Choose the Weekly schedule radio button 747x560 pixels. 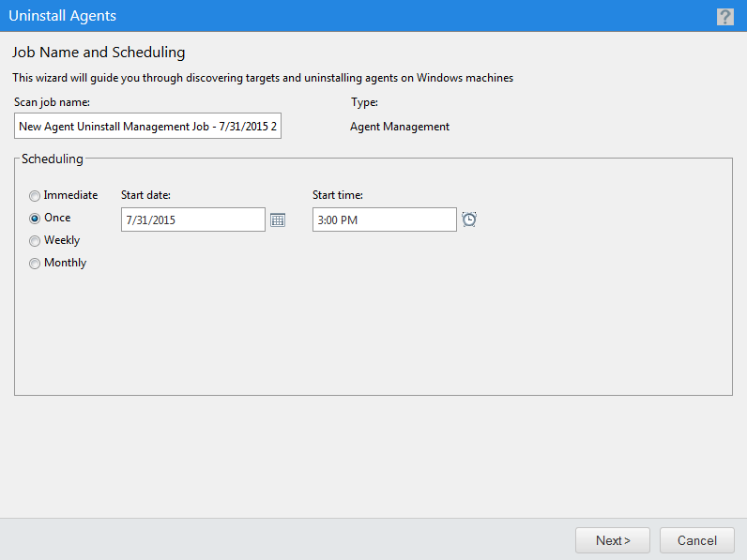coord(35,241)
